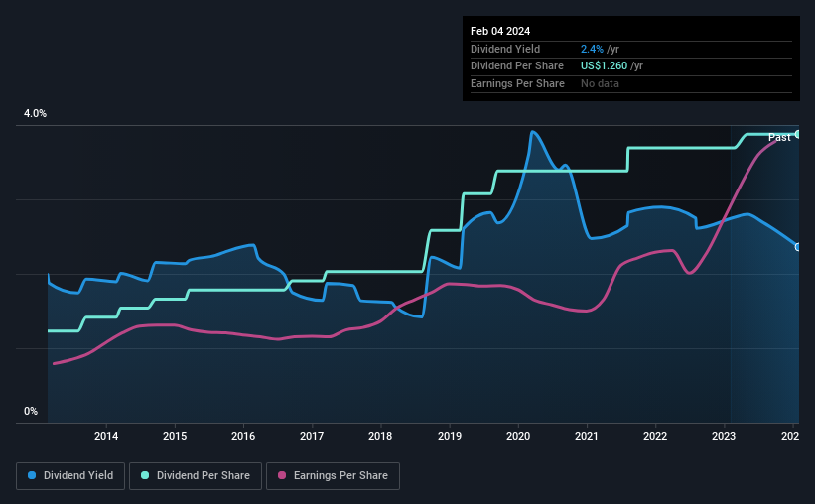This screenshot has width=815, height=504.
Task: Click the 4.0% y-axis label
Action: point(35,114)
